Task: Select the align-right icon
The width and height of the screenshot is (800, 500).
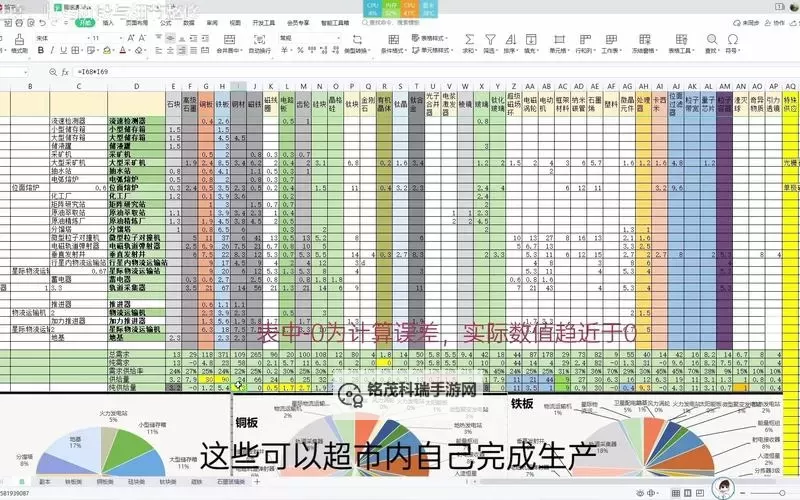Action: tap(182, 51)
